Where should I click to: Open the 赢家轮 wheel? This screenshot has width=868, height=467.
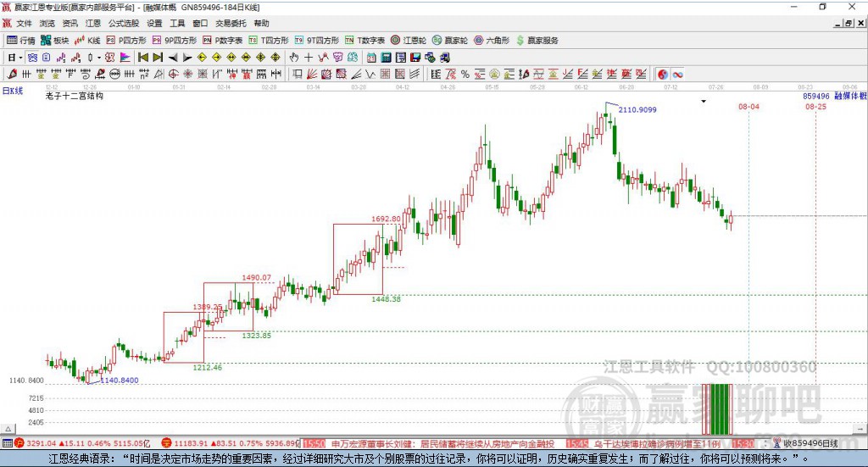click(x=450, y=41)
